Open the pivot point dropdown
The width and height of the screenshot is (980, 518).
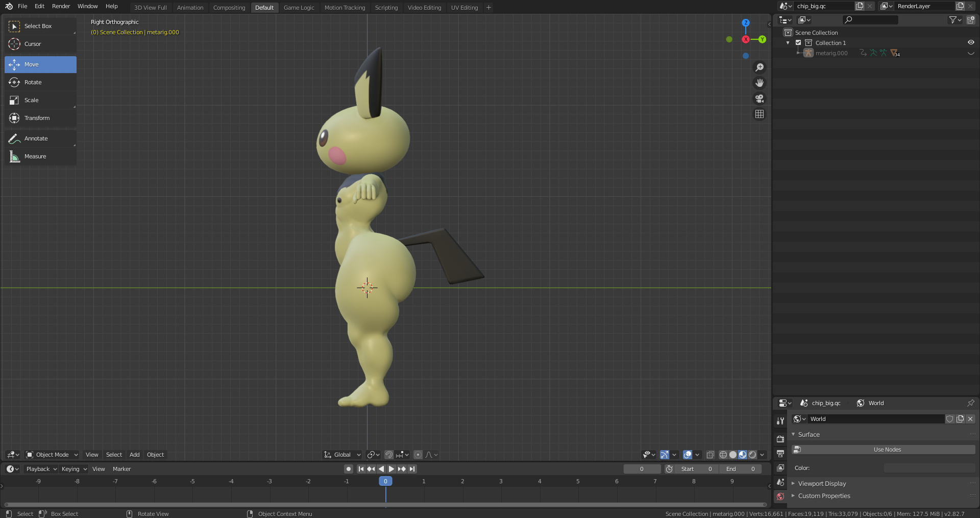373,455
